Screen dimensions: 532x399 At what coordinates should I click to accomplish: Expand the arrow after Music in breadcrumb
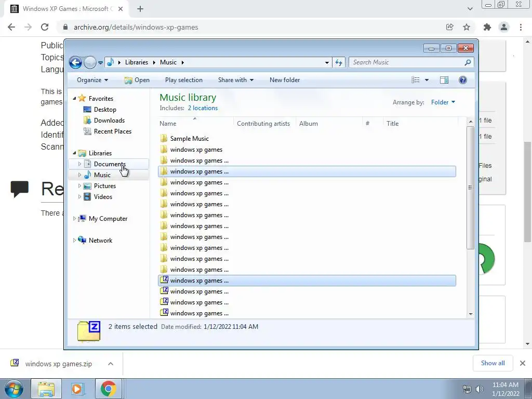click(182, 62)
